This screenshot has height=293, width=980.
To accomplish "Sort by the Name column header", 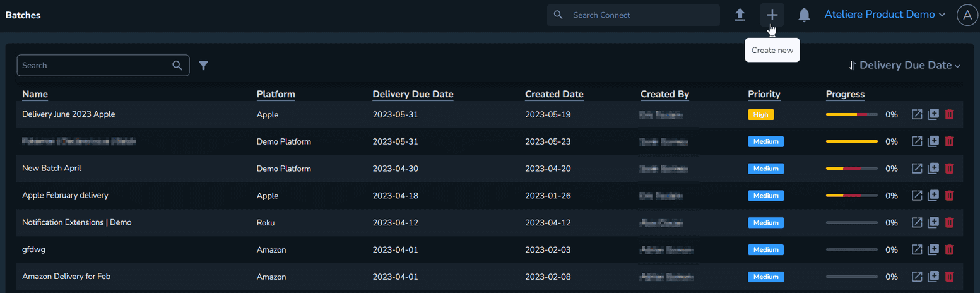I will pos(35,95).
